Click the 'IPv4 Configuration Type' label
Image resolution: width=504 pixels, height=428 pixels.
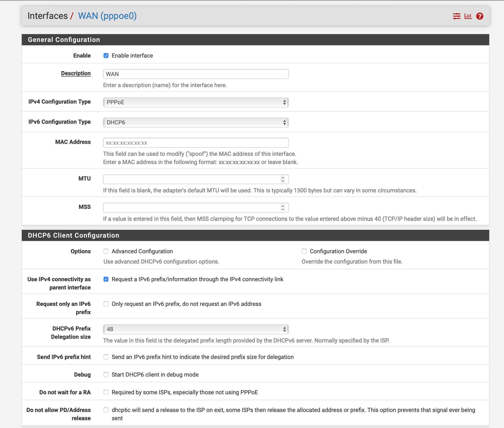(x=59, y=102)
